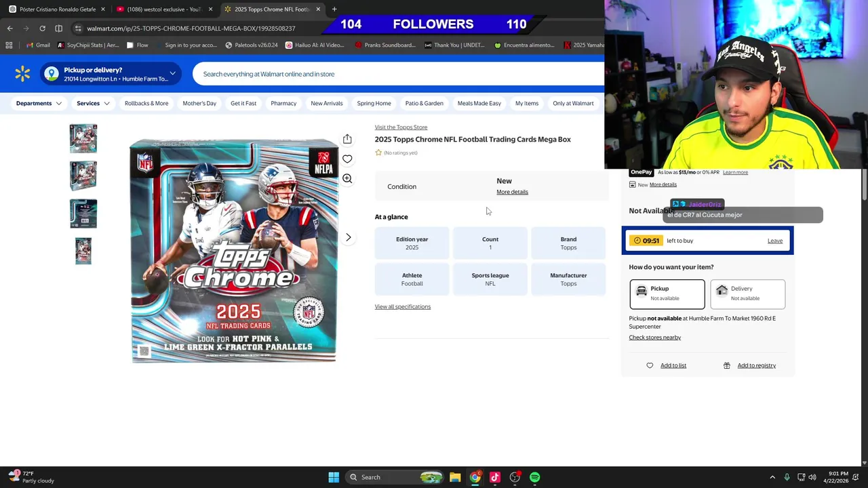This screenshot has height=488, width=868.
Task: Focus the Walmart search field
Action: pos(398,74)
